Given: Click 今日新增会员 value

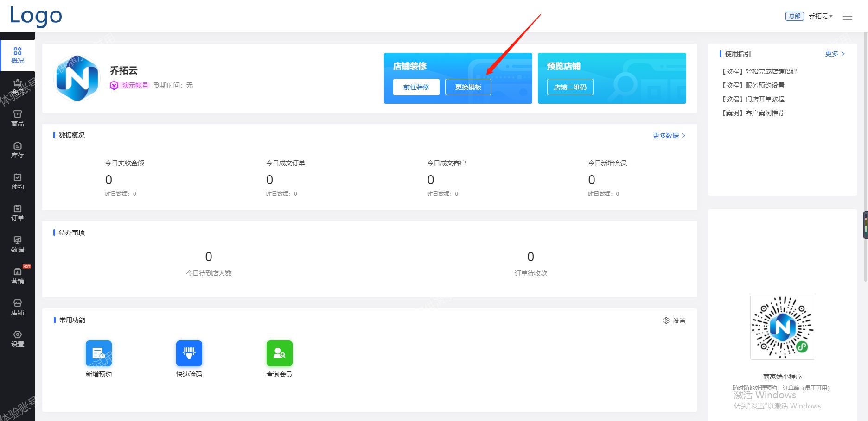Looking at the screenshot, I should tap(592, 180).
